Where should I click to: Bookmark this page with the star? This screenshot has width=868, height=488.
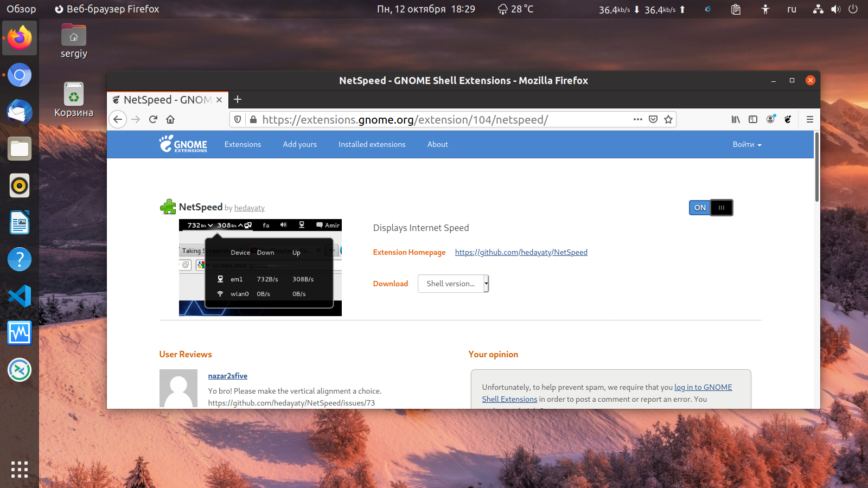click(668, 119)
